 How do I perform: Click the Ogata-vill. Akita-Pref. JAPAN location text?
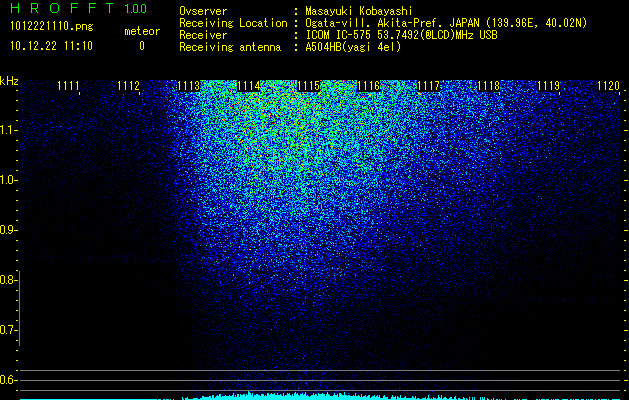446,23
